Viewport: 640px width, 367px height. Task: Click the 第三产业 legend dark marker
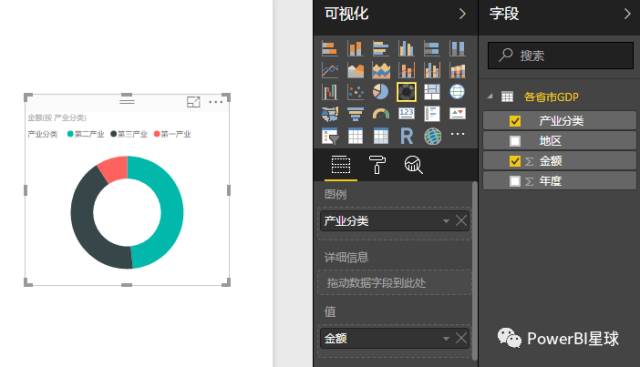113,134
